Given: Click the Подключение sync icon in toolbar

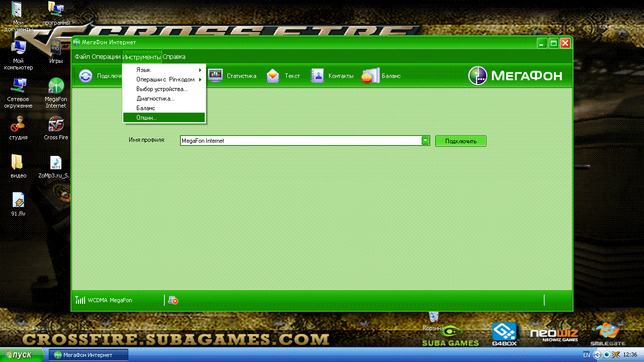Looking at the screenshot, I should point(86,76).
